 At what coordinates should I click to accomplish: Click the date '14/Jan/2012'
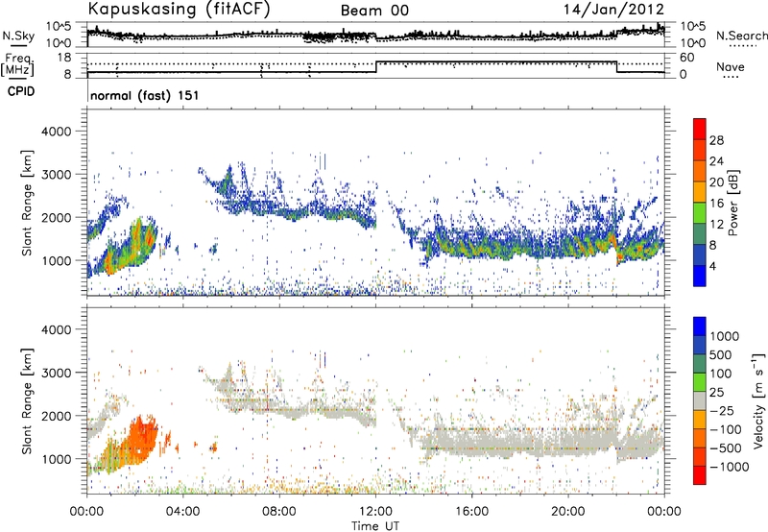tap(613, 9)
